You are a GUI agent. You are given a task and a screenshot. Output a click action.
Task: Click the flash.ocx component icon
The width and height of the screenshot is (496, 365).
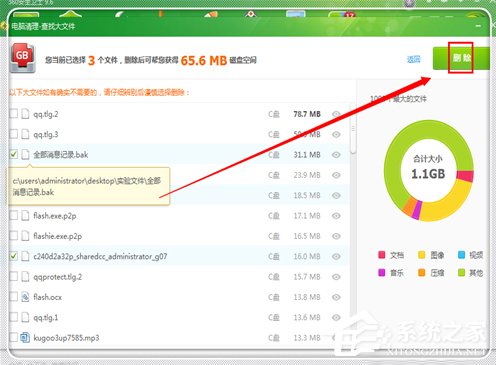25,297
